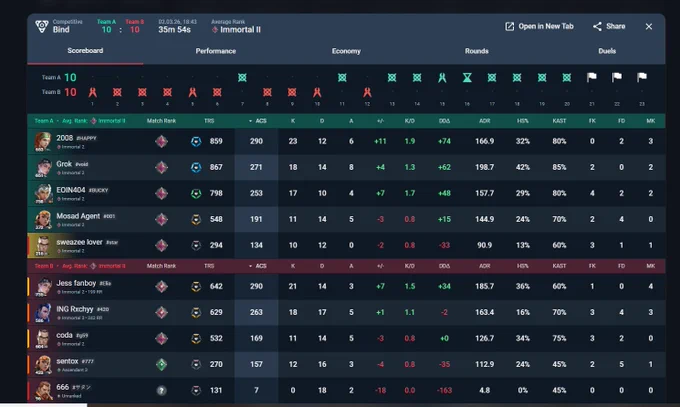
Task: Select round 11 Team A elimination marker
Action: 342,78
